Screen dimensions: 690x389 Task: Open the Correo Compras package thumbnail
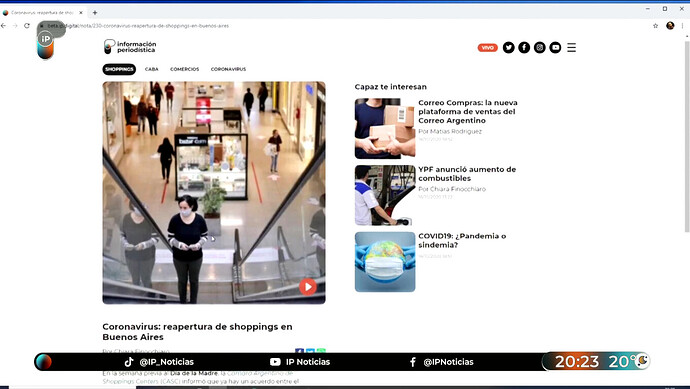click(385, 128)
